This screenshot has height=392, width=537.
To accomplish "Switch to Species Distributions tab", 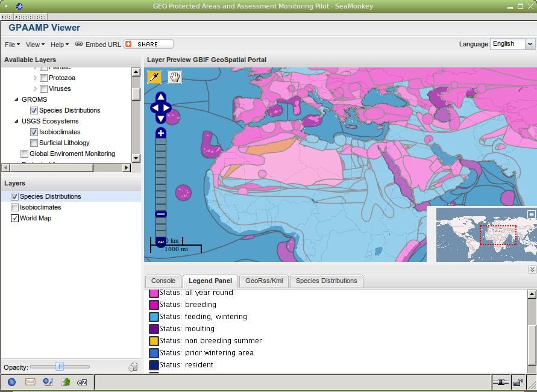I will click(327, 281).
